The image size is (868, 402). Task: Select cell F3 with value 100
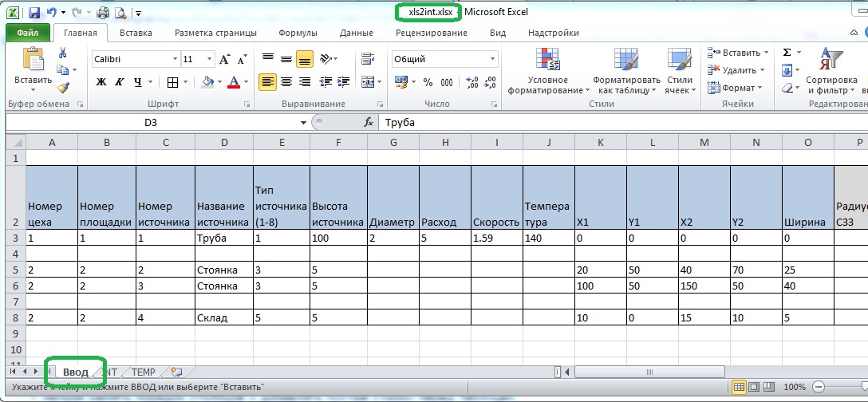(339, 238)
